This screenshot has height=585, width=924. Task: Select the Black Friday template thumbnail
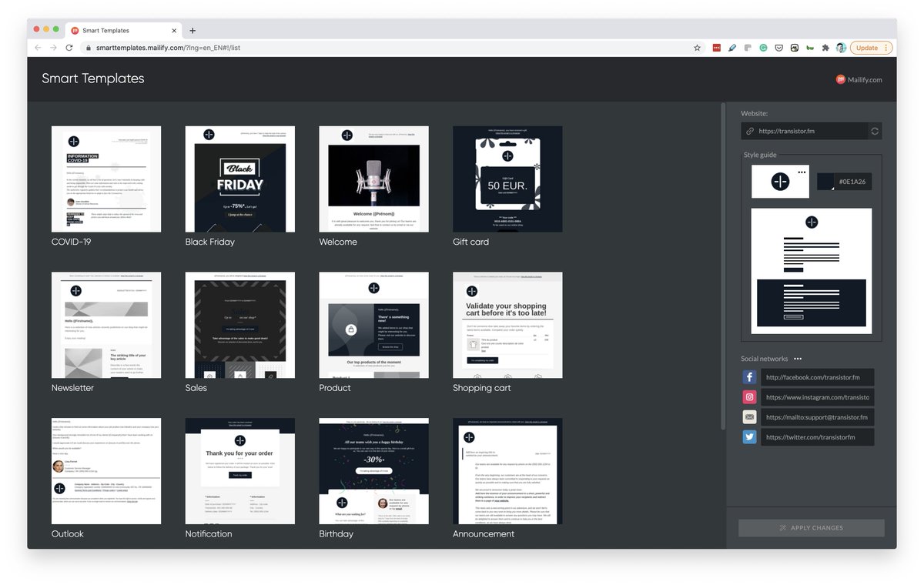pos(239,179)
